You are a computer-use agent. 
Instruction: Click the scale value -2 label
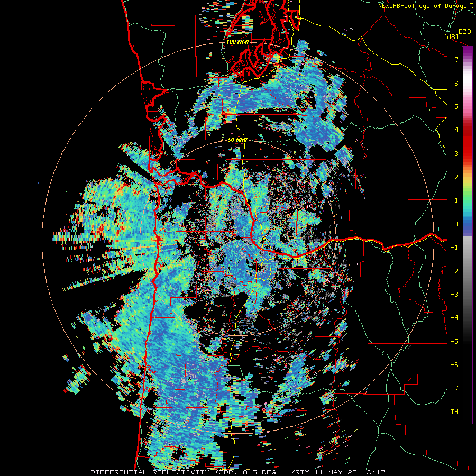click(454, 271)
